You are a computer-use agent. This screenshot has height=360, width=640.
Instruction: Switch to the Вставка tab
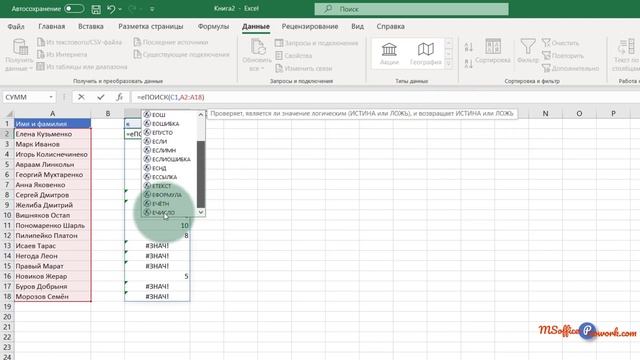[91, 27]
